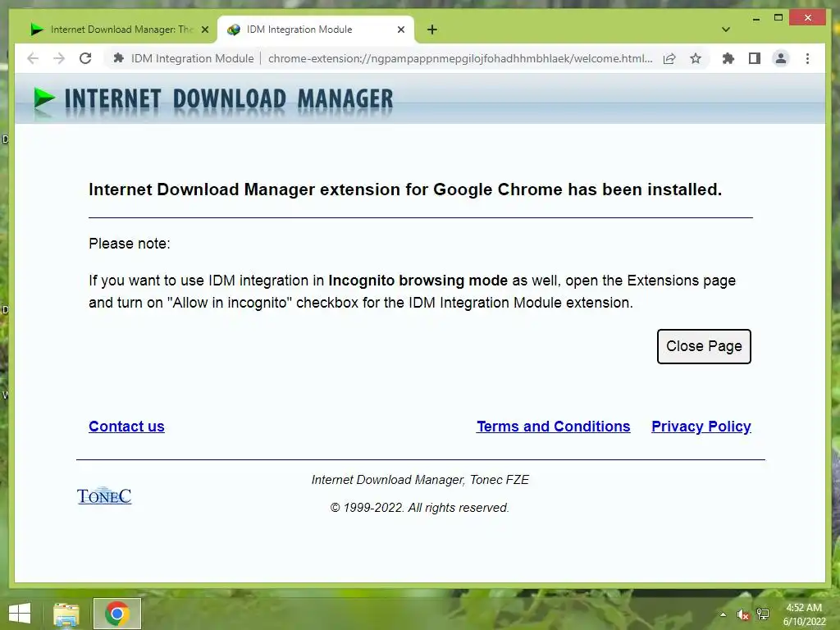The height and width of the screenshot is (630, 840).
Task: Open the Chrome profile avatar
Action: pyautogui.click(x=781, y=58)
